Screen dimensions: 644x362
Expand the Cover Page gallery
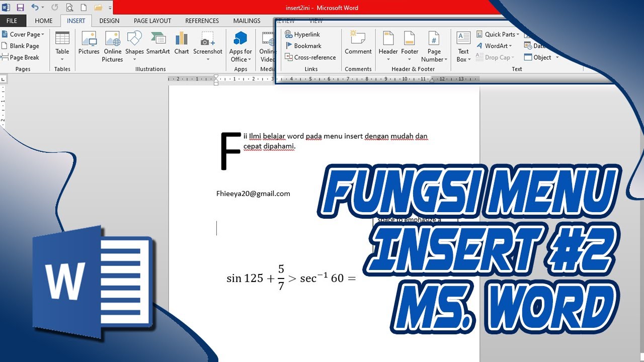click(23, 34)
